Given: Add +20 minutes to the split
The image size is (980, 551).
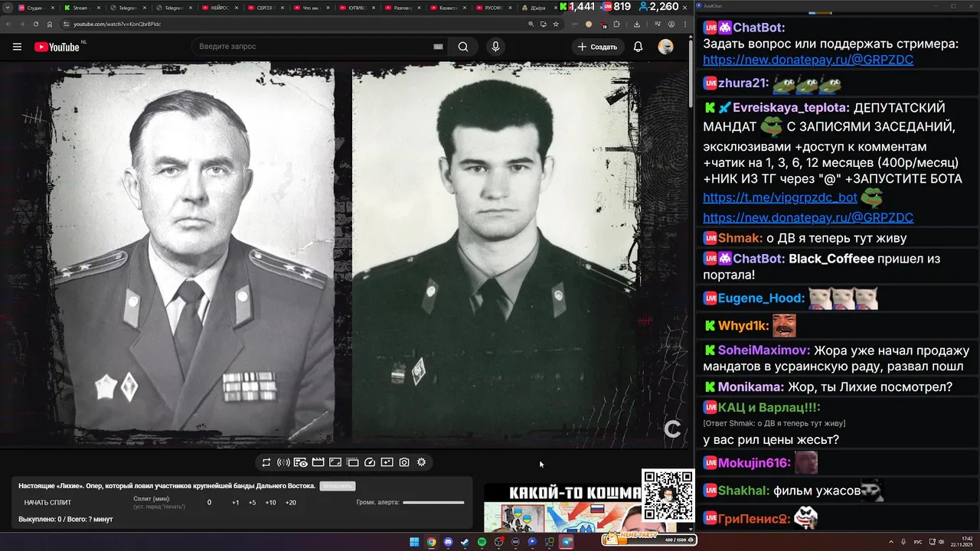Looking at the screenshot, I should coord(290,503).
